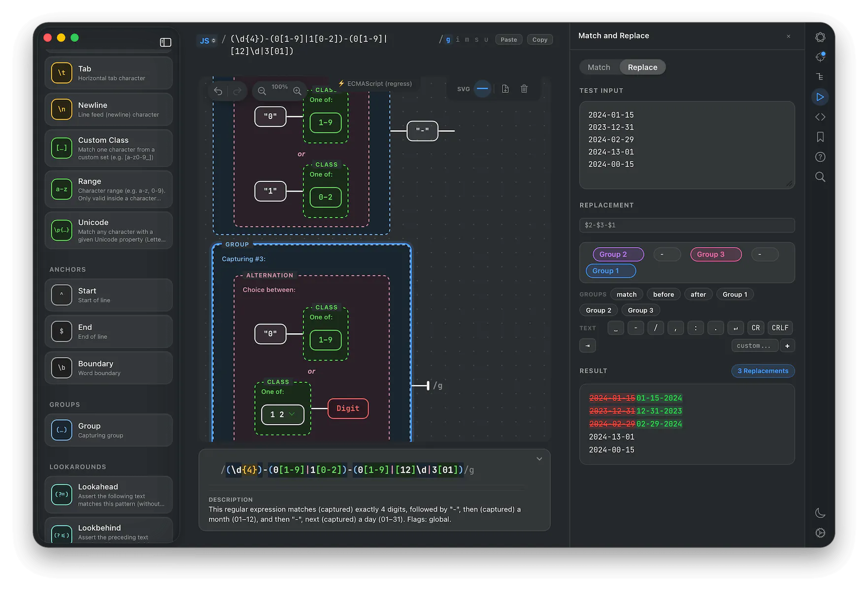Click the export file icon beside SVG

pyautogui.click(x=505, y=89)
